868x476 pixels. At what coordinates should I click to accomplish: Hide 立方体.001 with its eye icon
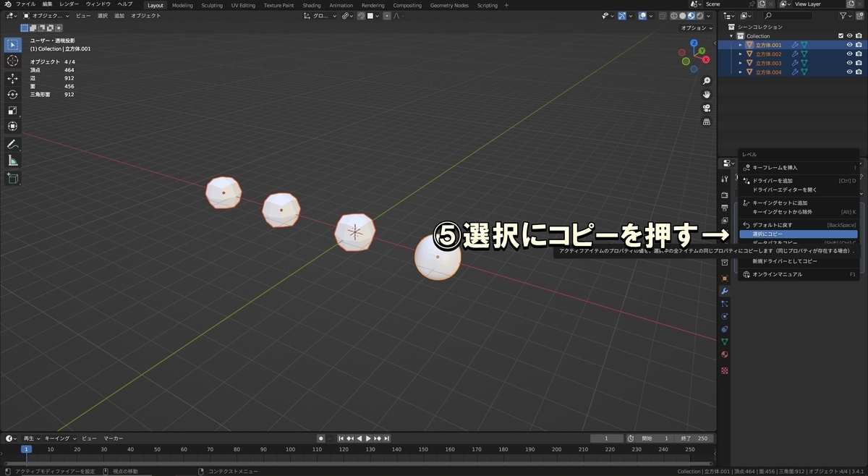click(x=849, y=45)
